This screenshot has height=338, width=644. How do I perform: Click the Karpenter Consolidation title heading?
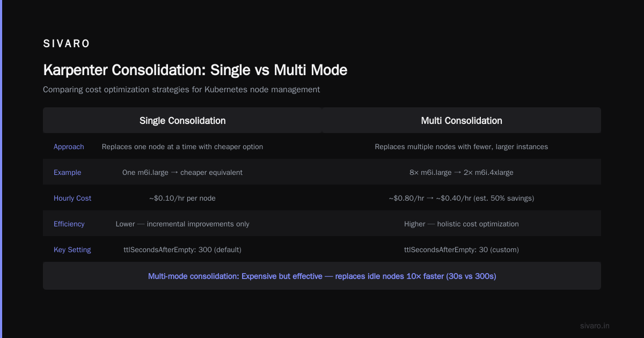pos(195,70)
